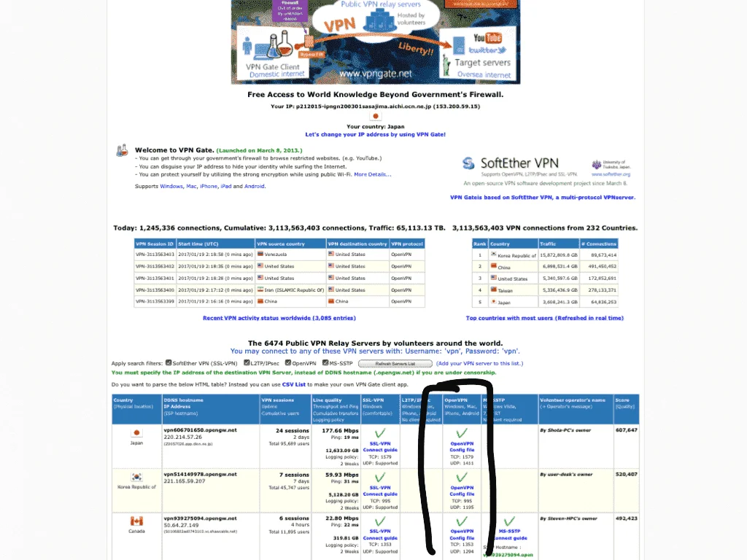This screenshot has height=560, width=747.
Task: Click the Taiwan flag in the ranking table
Action: [x=494, y=289]
